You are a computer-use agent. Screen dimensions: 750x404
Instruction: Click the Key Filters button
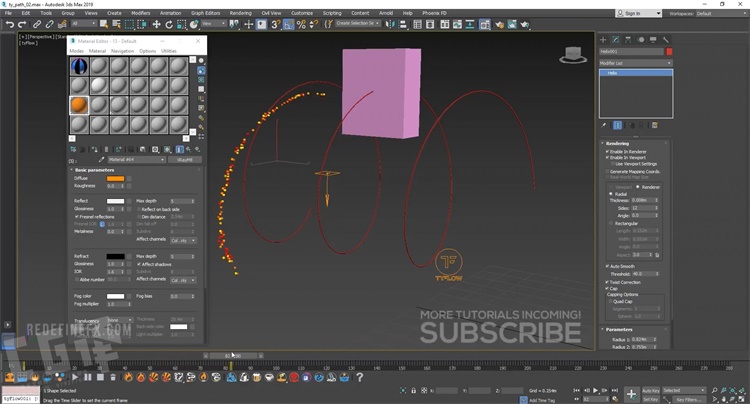click(x=688, y=399)
